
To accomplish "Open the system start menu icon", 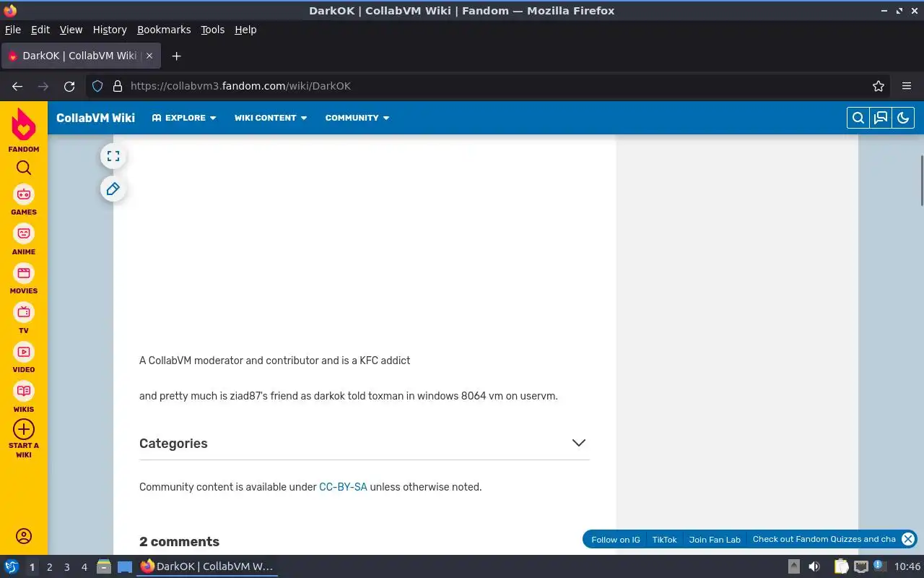I will (x=12, y=566).
